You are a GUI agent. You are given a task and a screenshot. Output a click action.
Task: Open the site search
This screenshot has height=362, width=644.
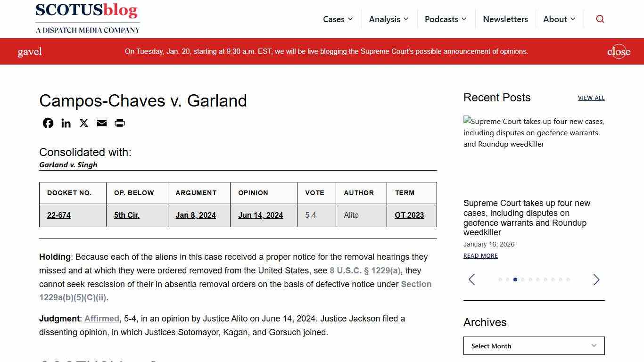tap(600, 19)
